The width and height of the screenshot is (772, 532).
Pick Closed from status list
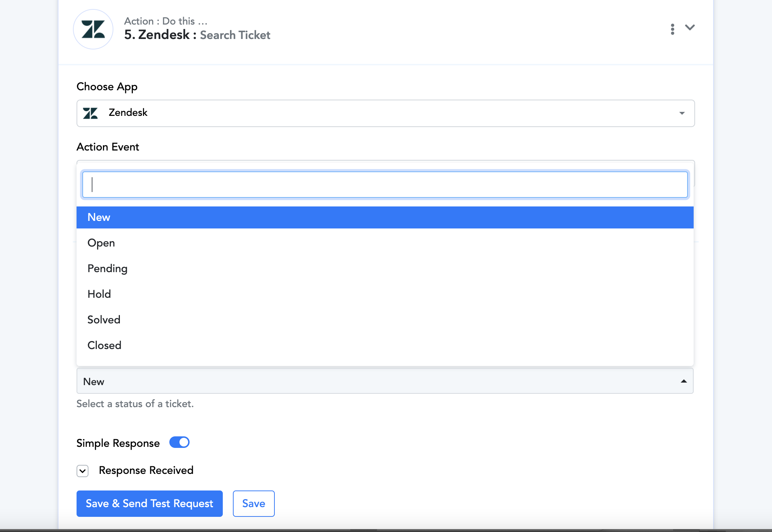pyautogui.click(x=385, y=345)
